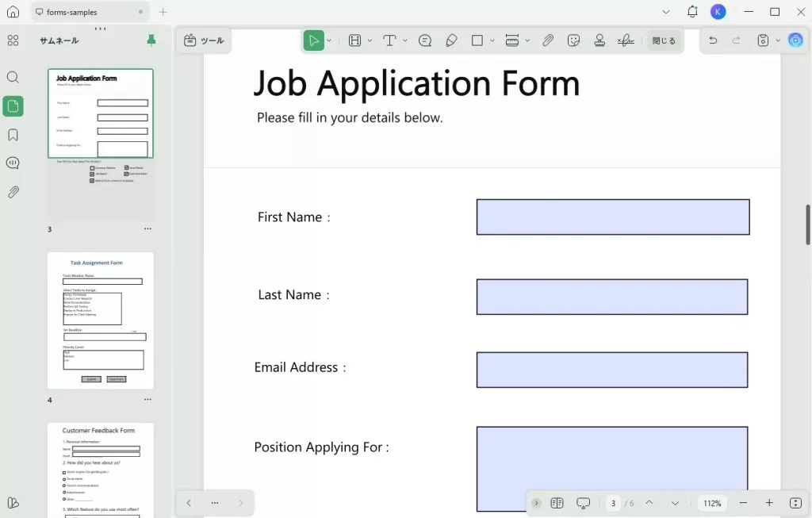This screenshot has height=518, width=812.
Task: Select Customer Feedback Form thumbnail
Action: 101,470
